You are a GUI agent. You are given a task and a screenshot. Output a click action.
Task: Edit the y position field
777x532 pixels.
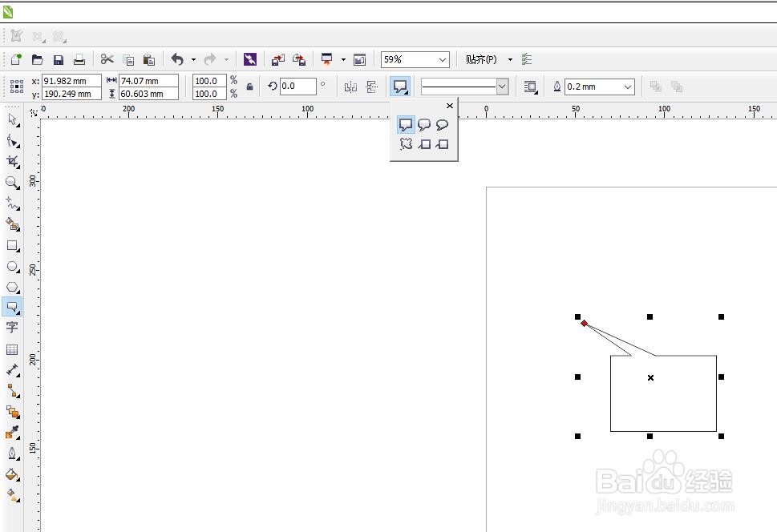click(71, 94)
